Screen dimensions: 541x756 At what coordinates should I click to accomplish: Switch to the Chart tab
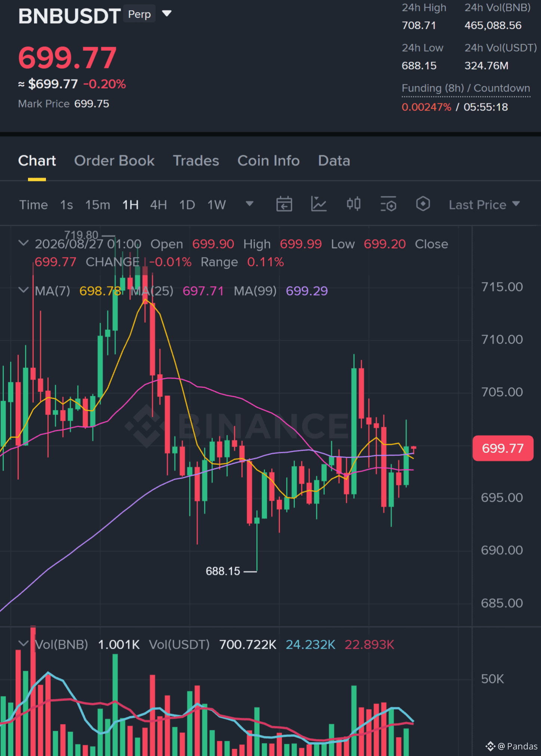coord(37,161)
